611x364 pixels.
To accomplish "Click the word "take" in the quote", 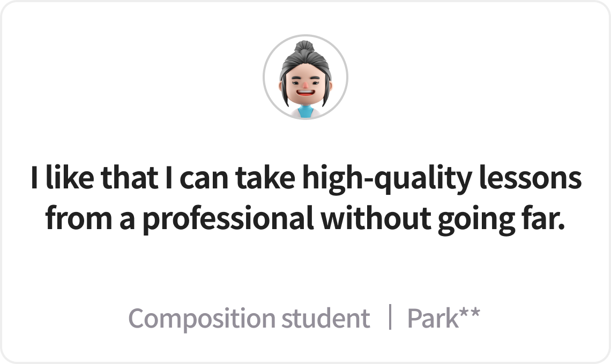I will (x=265, y=177).
